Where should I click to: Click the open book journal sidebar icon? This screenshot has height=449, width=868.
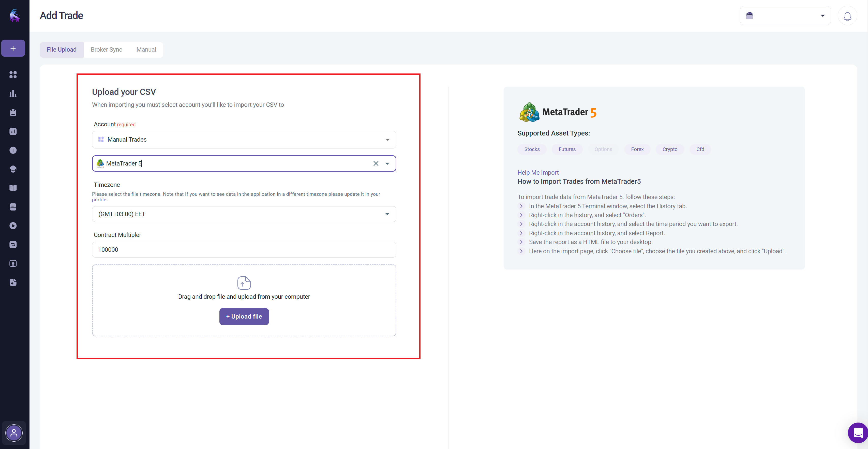[13, 188]
